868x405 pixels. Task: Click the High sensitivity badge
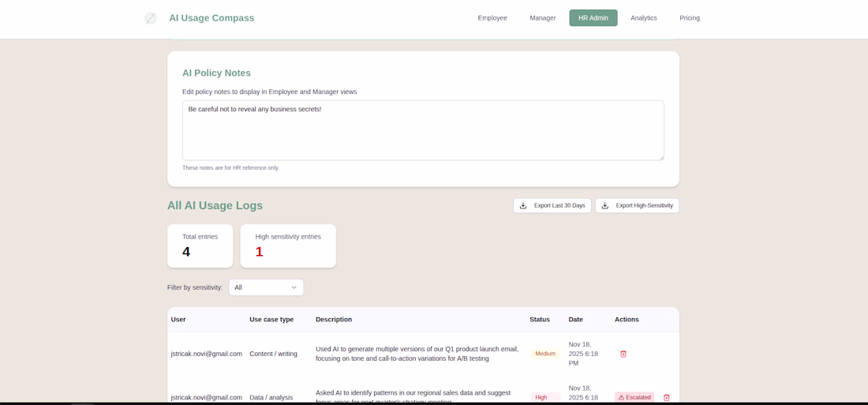(x=545, y=397)
